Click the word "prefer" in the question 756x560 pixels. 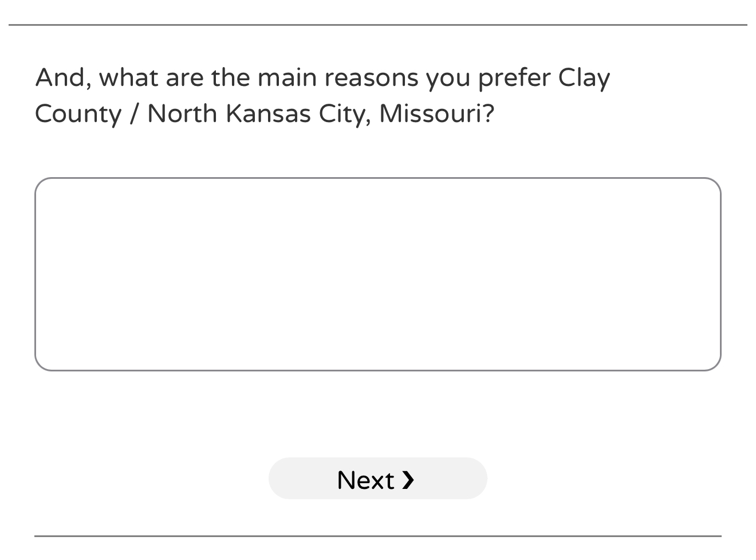point(514,78)
